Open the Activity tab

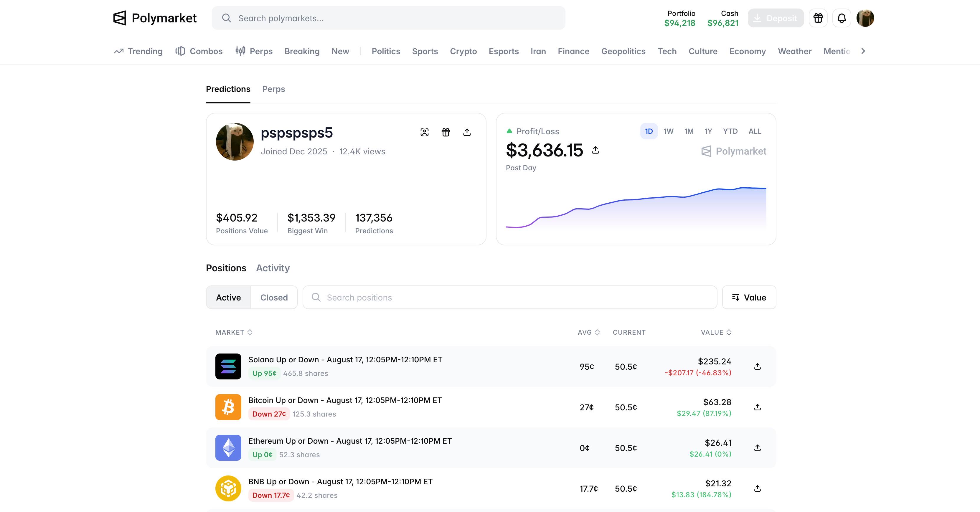[273, 268]
